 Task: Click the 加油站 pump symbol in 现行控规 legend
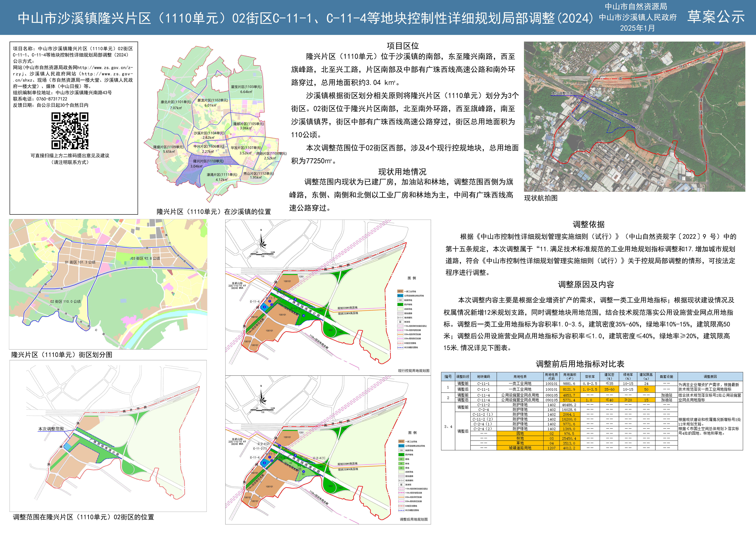click(400, 322)
